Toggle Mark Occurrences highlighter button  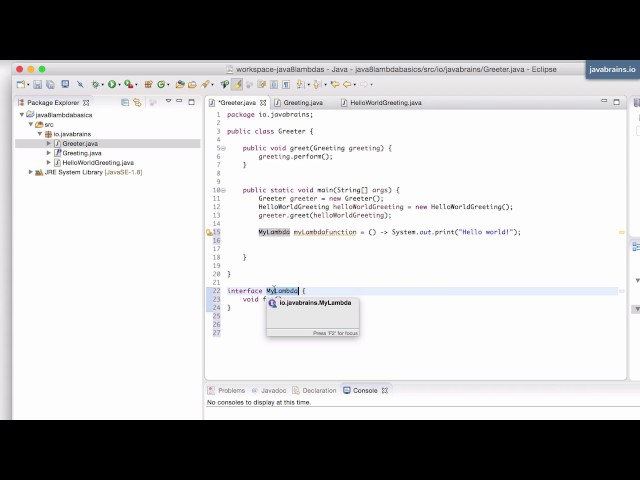(x=237, y=84)
